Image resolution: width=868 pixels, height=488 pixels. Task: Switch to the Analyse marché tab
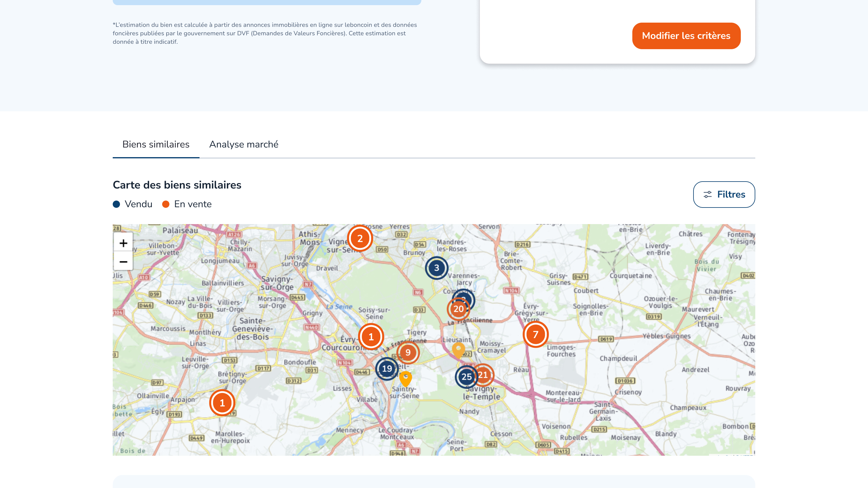(244, 144)
